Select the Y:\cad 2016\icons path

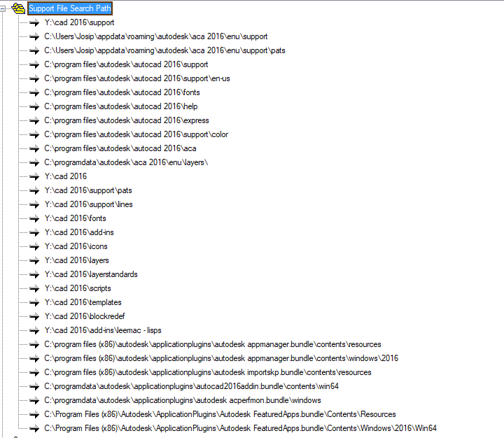76,246
